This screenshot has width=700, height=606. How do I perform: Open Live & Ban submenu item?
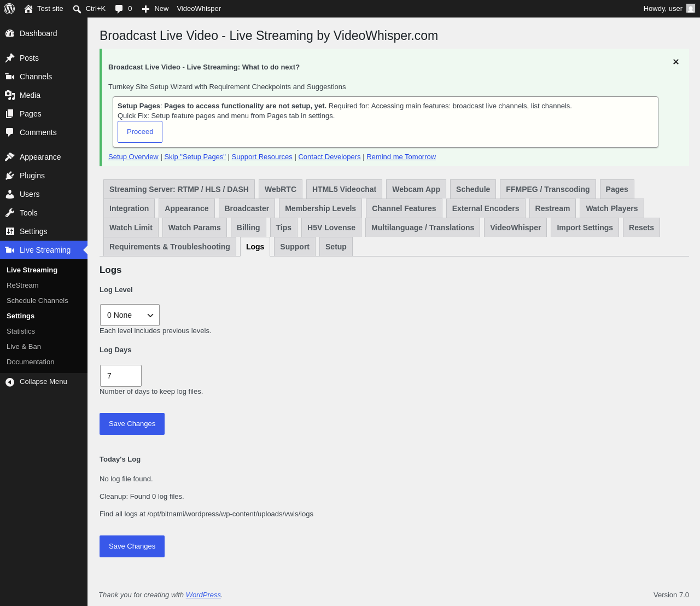[x=24, y=347]
